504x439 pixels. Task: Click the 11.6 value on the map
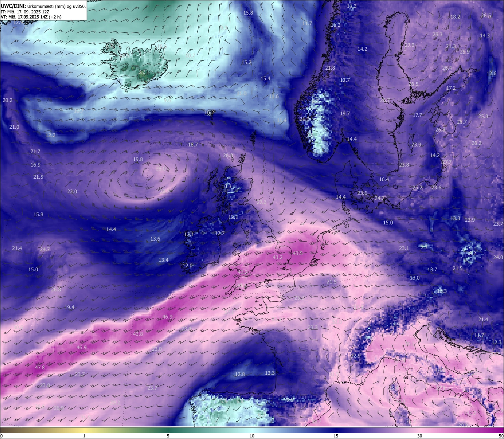tap(274, 96)
